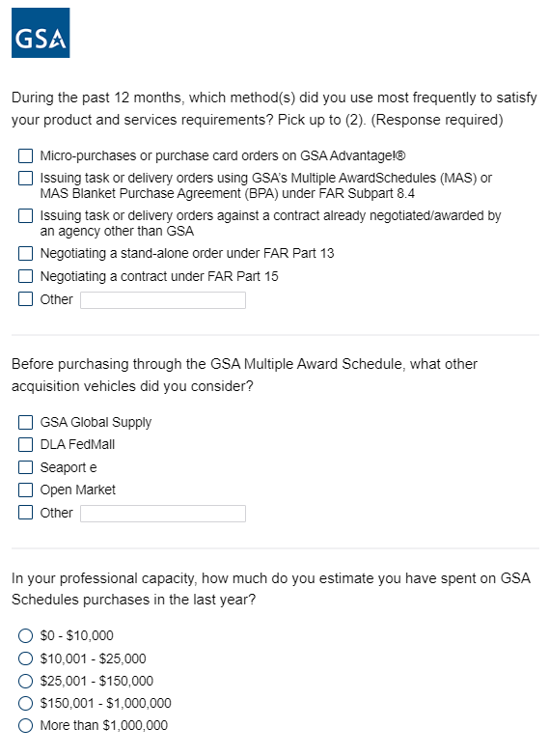Check Other checkbox under acquisition vehicles
The image size is (549, 756).
pyautogui.click(x=25, y=512)
